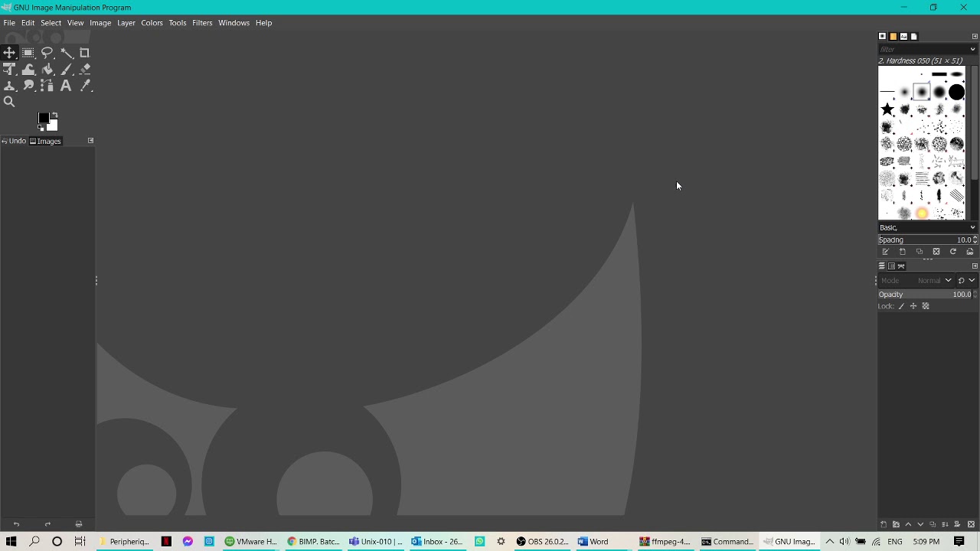Select the Smudge tool
Image resolution: width=980 pixels, height=551 pixels.
28,86
